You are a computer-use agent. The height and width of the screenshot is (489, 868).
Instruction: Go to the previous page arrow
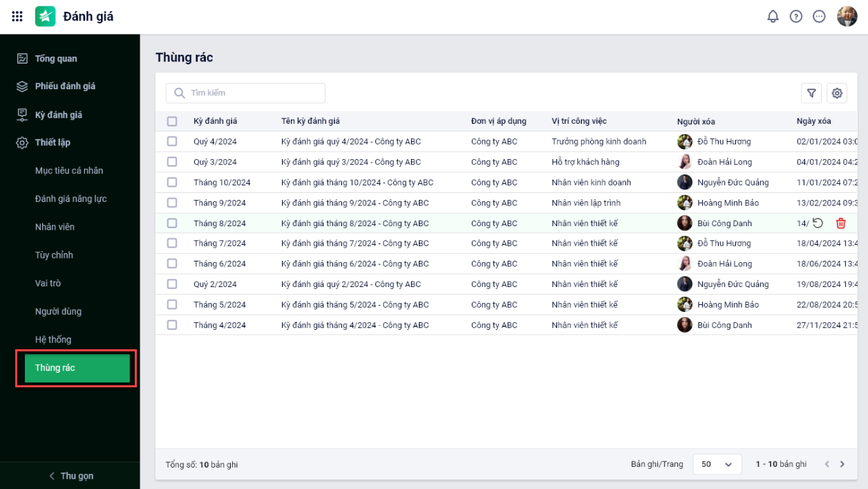(x=827, y=464)
